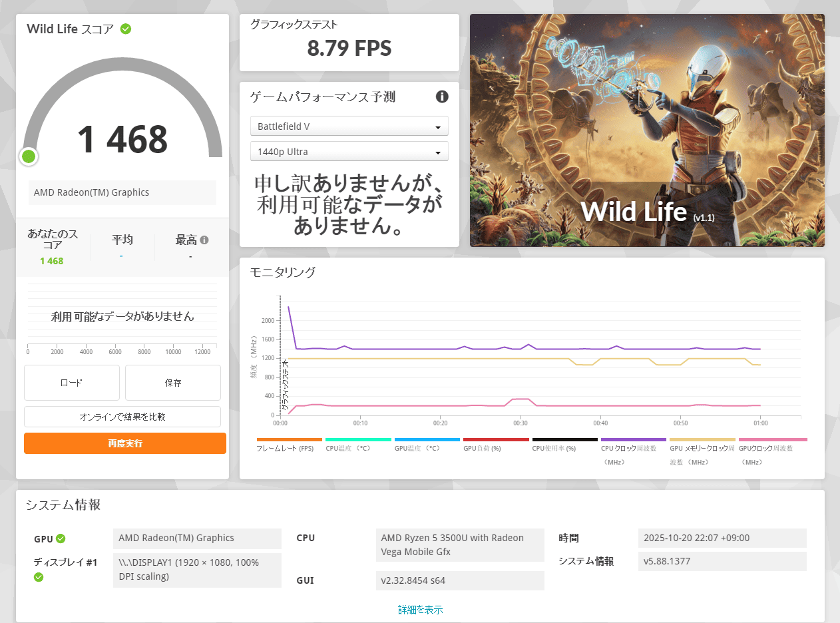The height and width of the screenshot is (623, 840).
Task: Click the green marker dot on score gauge
Action: click(x=28, y=157)
